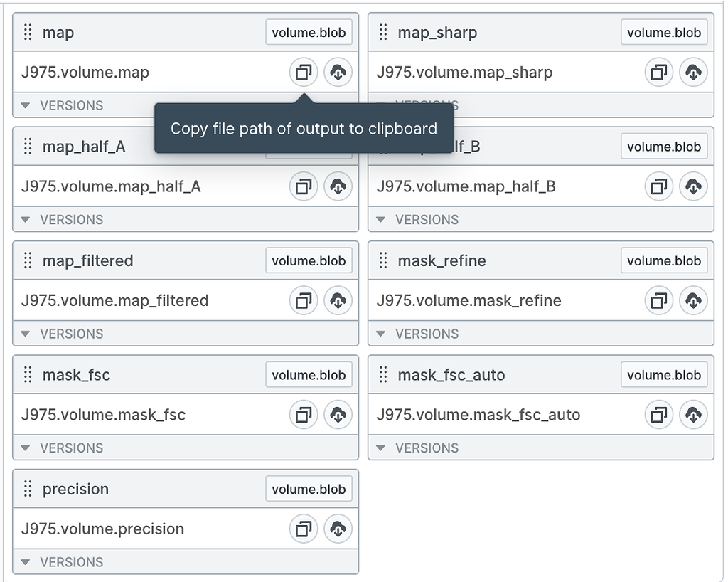Expand VERSIONS under the map output
The image size is (728, 582).
point(63,105)
